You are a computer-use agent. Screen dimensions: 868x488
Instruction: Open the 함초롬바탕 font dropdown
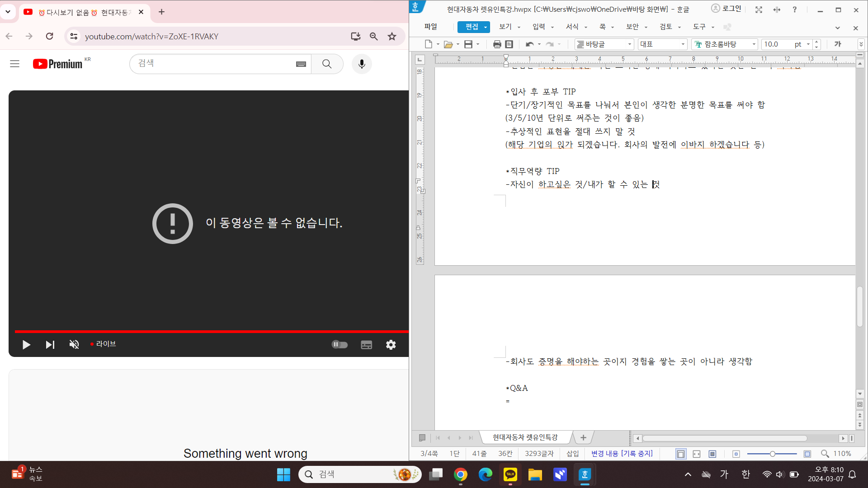754,44
